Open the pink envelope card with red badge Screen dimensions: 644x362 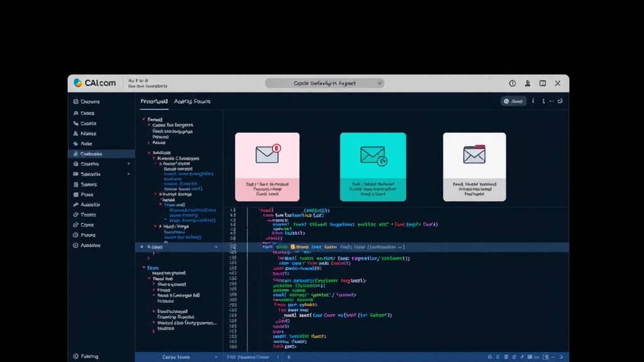pos(267,167)
